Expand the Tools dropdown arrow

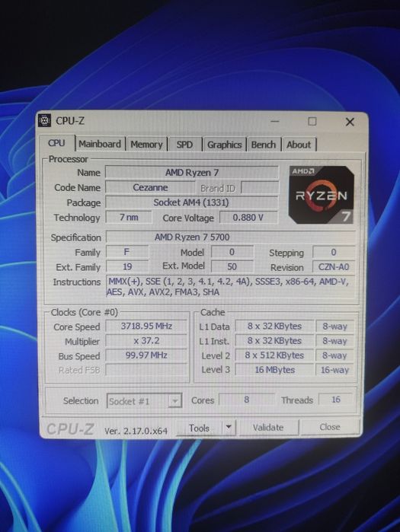pos(229,427)
